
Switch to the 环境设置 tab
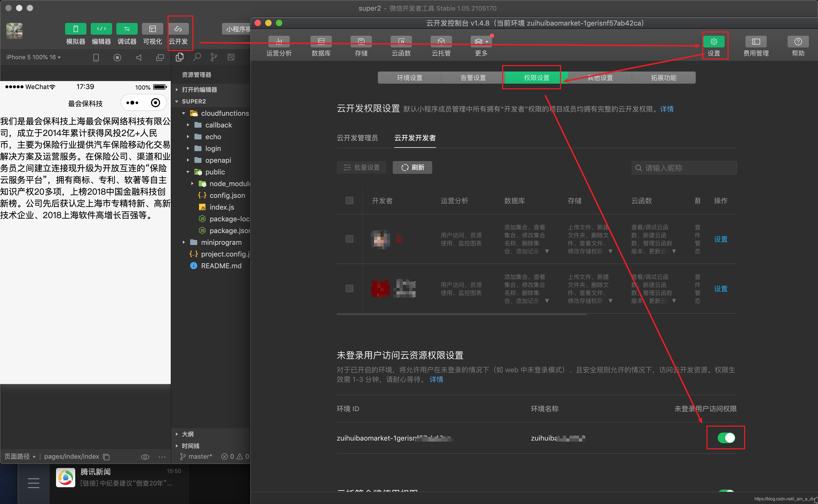(x=410, y=78)
